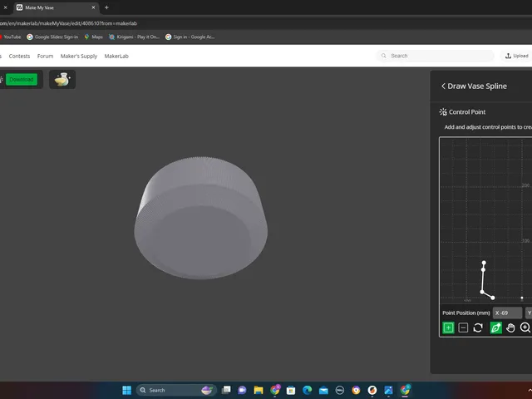Open the Maker's Supply menu item

pos(79,56)
